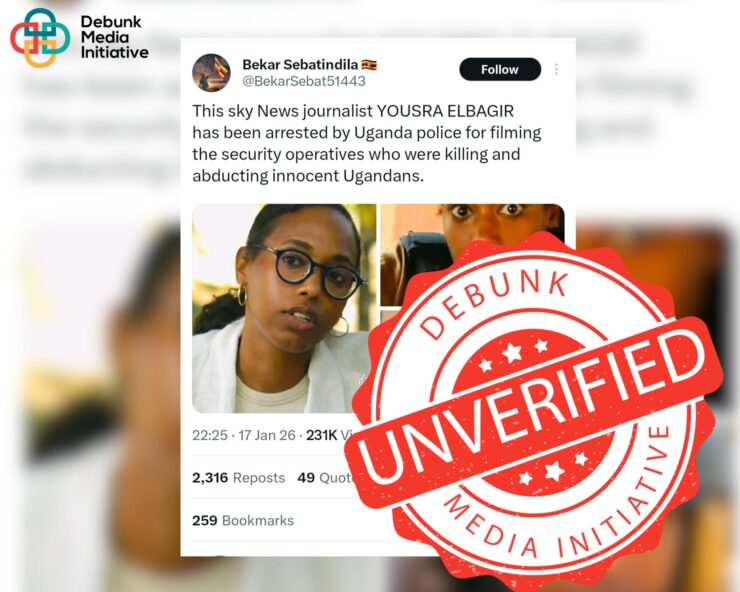Click the Uganda flag emoji beside name
740x592 pixels.
[x=369, y=64]
